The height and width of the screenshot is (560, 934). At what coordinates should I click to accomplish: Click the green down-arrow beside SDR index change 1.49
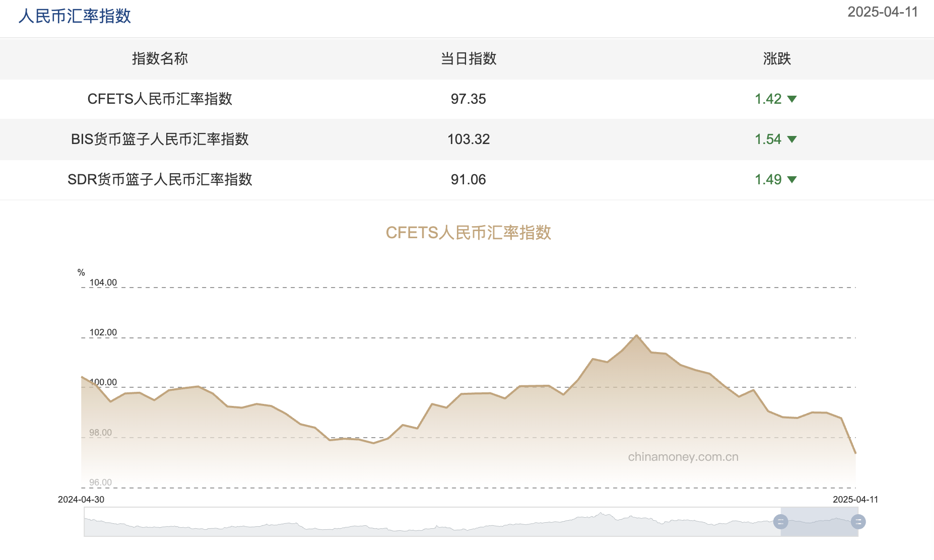click(x=792, y=179)
